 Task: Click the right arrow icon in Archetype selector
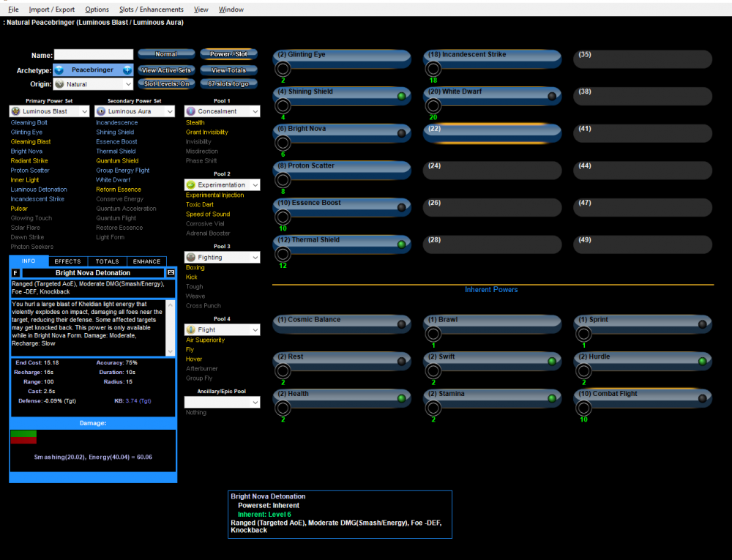point(127,70)
